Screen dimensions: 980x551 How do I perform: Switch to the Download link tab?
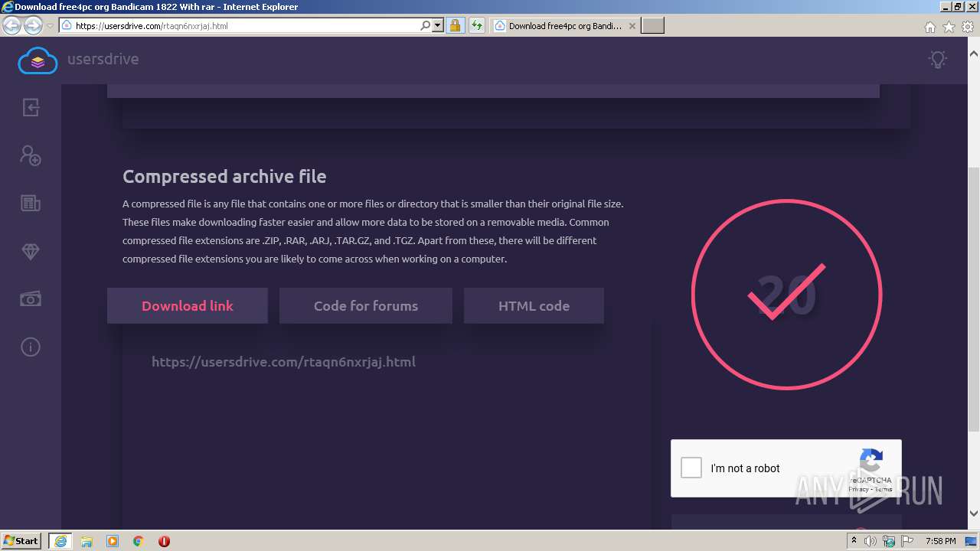click(188, 305)
